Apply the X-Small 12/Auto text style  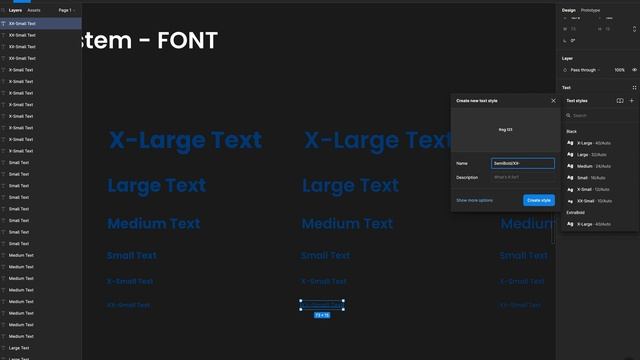[593, 189]
